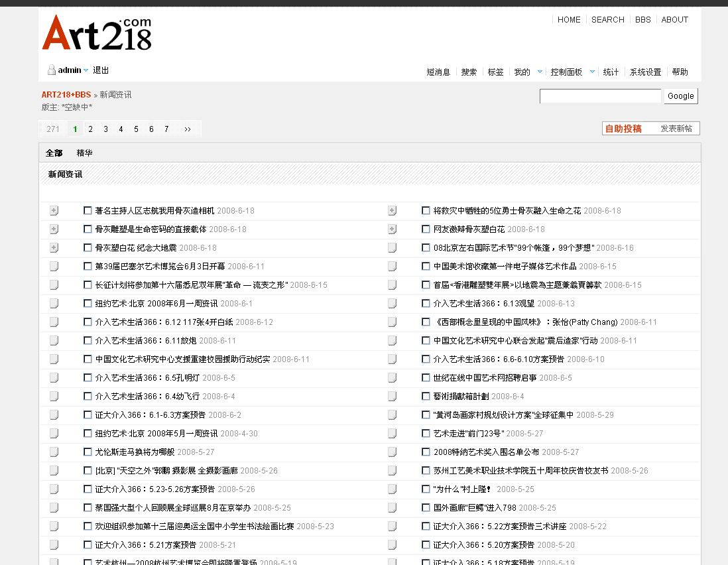Viewport: 728px width, 565px height.
Task: Check the box for 欢迎组织参加第十三届迎奥运 thread
Action: [x=88, y=526]
